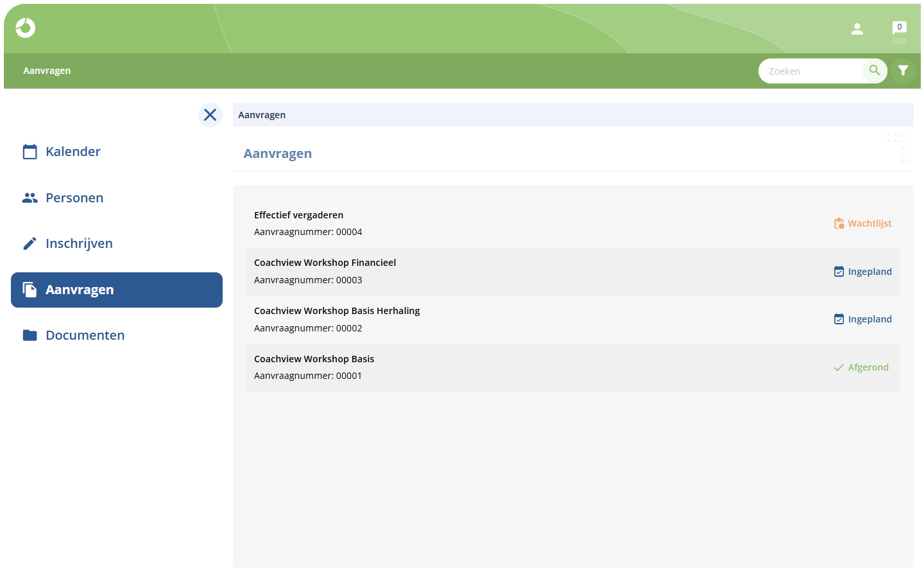Screen dimensions: 924x578
Task: Click the search magnifier icon
Action: tap(875, 71)
